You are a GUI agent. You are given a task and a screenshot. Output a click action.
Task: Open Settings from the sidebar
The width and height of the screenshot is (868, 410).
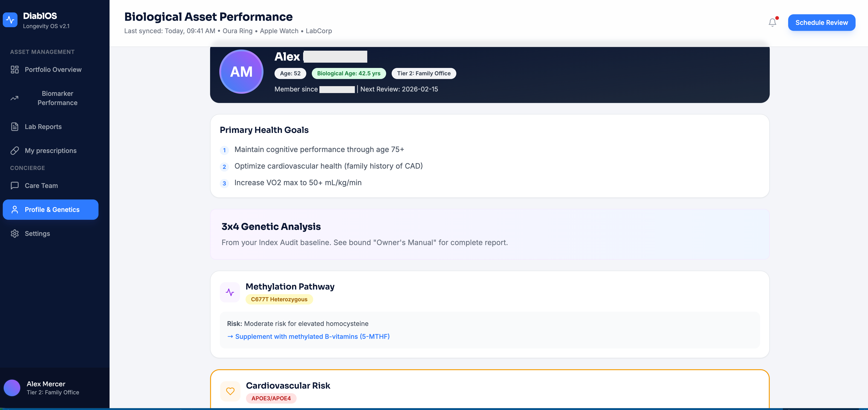click(38, 233)
